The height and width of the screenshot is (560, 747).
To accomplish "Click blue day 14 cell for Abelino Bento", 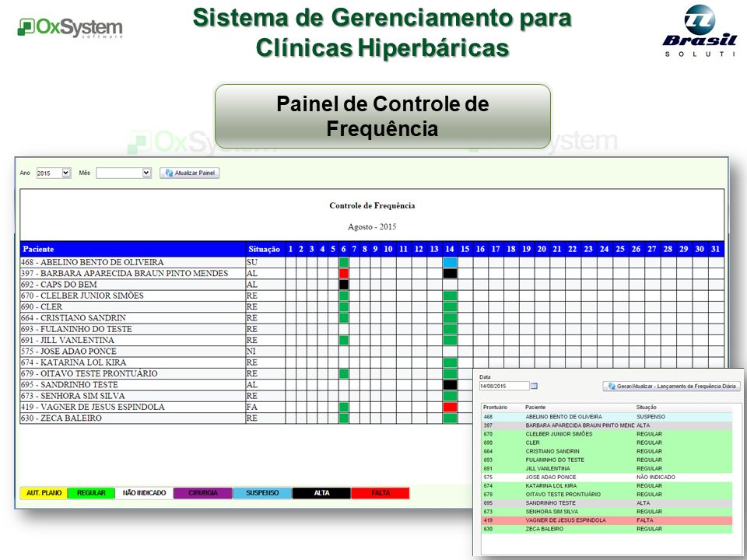I will pos(450,263).
